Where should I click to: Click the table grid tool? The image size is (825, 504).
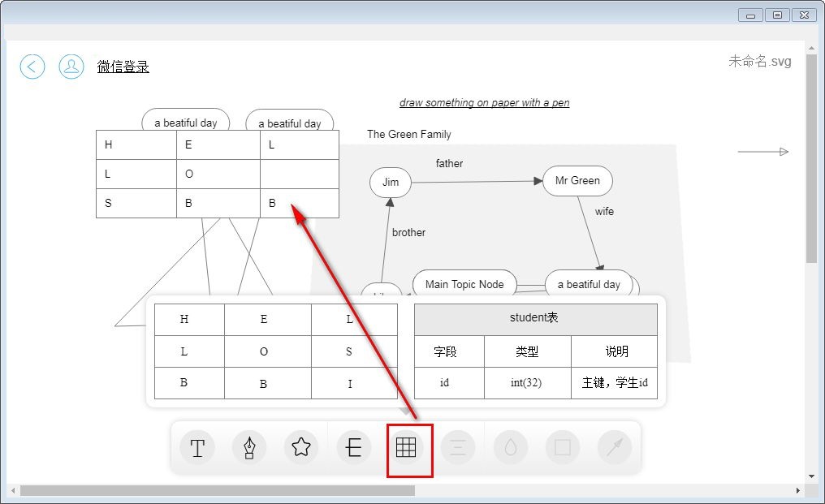[x=406, y=447]
